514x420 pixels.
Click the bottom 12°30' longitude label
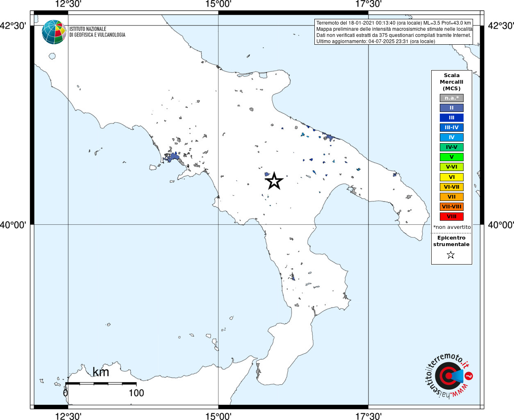pyautogui.click(x=68, y=416)
